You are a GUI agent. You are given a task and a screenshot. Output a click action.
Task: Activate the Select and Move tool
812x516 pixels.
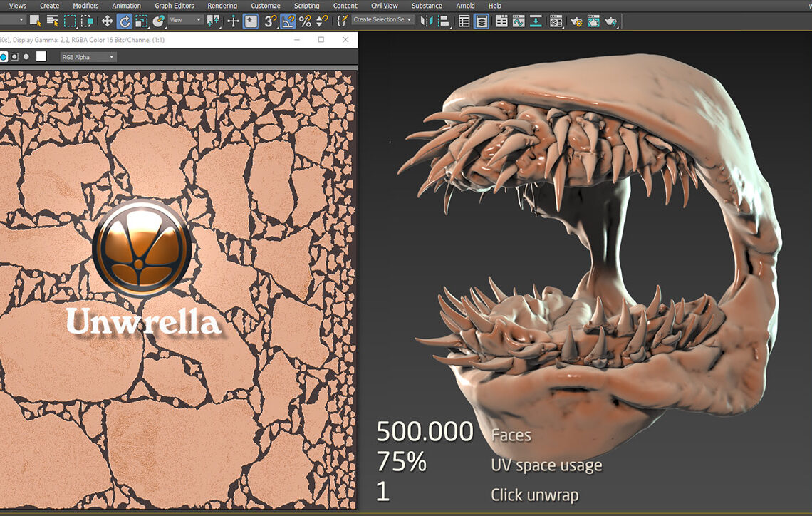point(106,21)
